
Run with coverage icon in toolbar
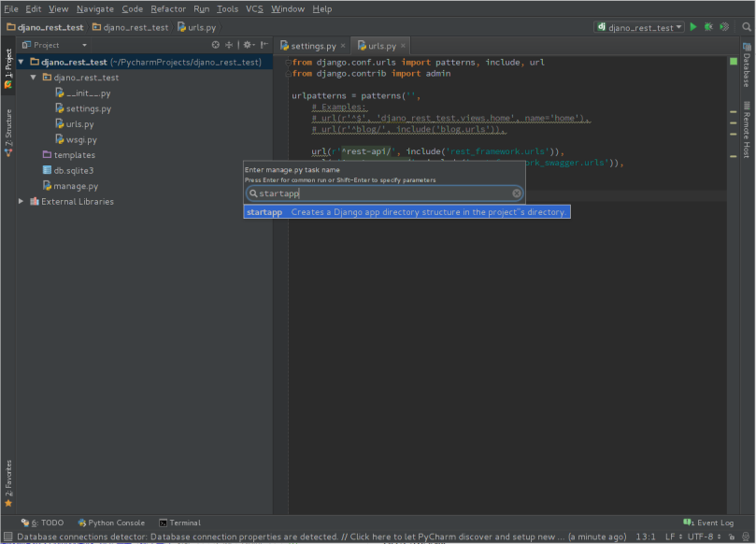(x=724, y=27)
